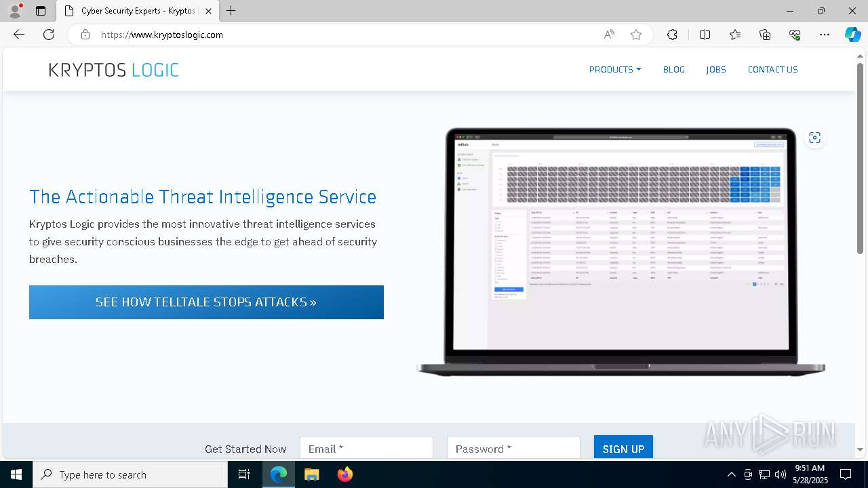Focus the Password input field

[x=513, y=449]
